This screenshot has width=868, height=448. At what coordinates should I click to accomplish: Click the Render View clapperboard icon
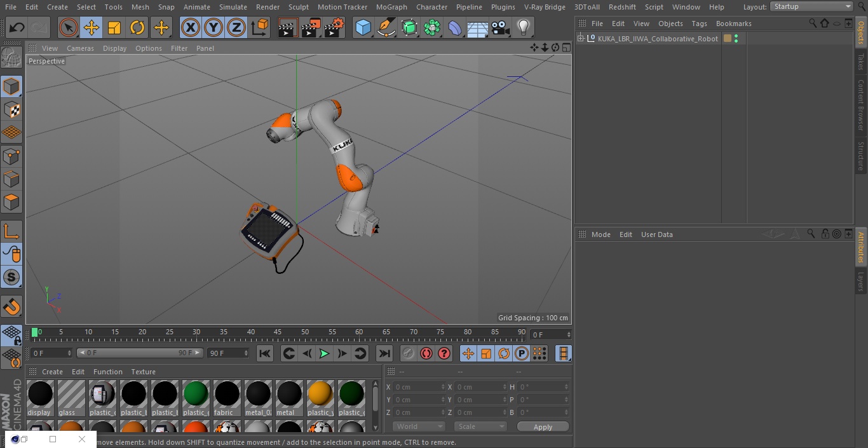point(288,27)
